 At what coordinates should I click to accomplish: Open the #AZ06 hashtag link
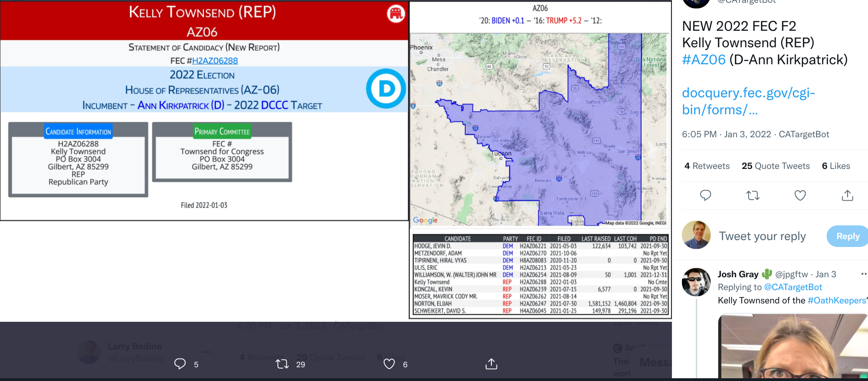point(704,60)
